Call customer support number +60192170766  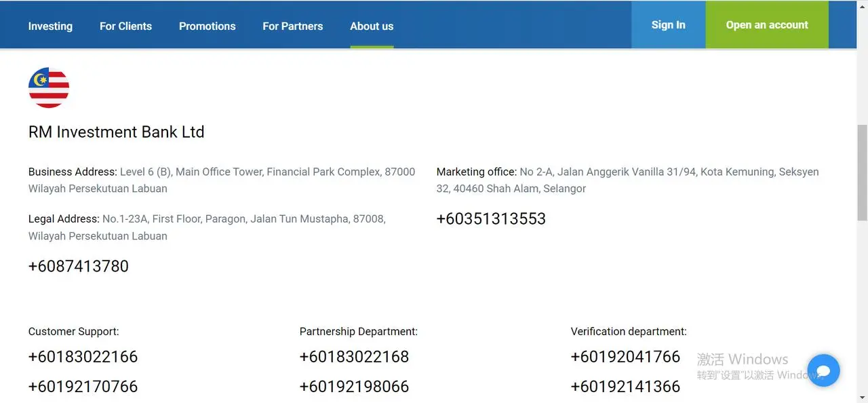(x=83, y=386)
